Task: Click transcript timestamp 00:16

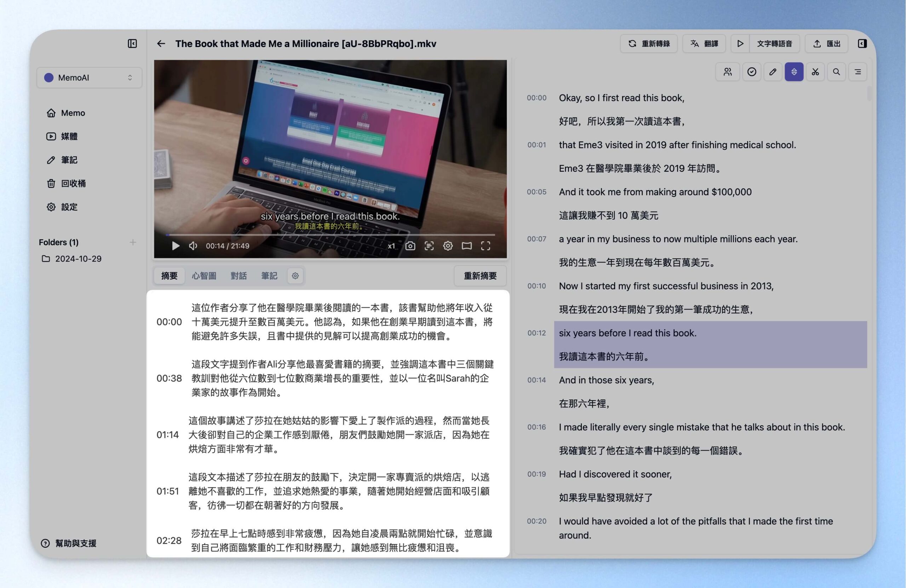Action: coord(537,427)
